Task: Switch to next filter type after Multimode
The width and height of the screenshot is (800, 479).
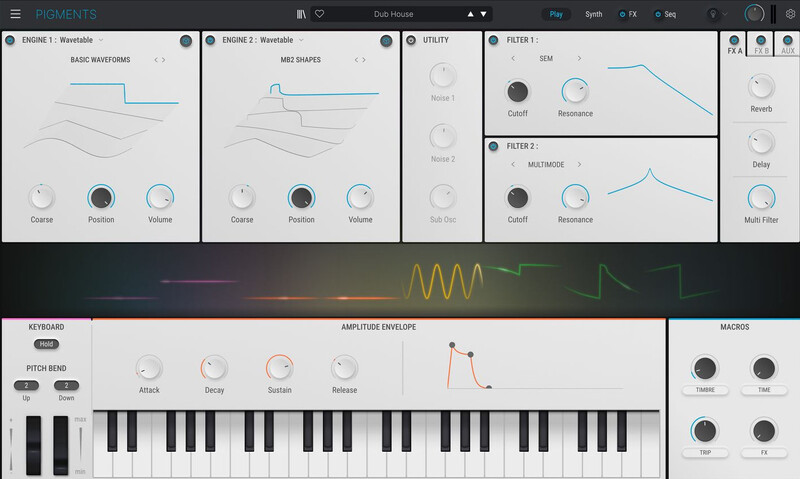Action: tap(579, 164)
